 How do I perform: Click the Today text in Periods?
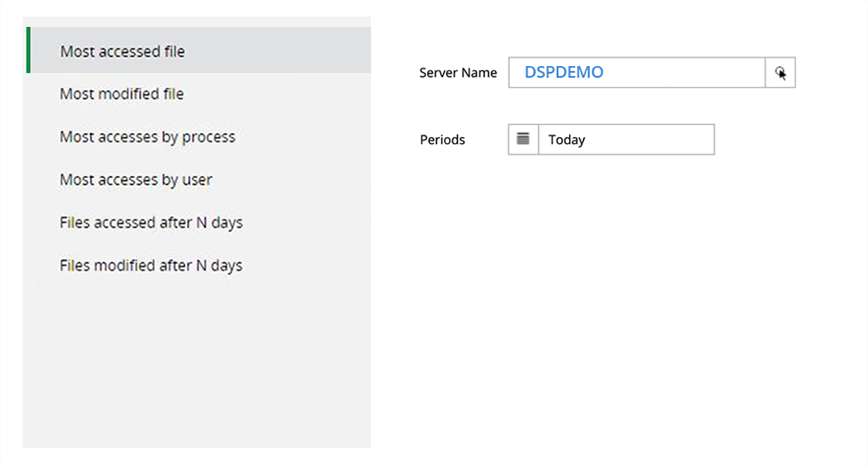[567, 140]
